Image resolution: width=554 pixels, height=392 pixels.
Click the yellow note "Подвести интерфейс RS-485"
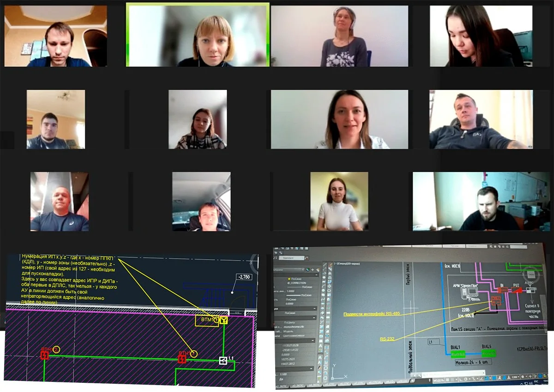point(371,314)
